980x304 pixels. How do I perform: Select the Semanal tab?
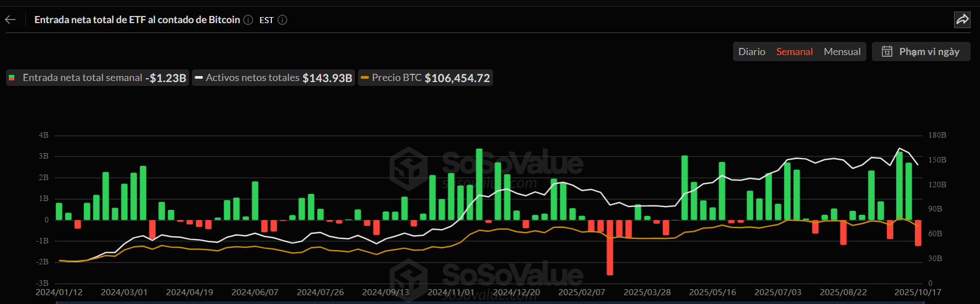pos(794,52)
